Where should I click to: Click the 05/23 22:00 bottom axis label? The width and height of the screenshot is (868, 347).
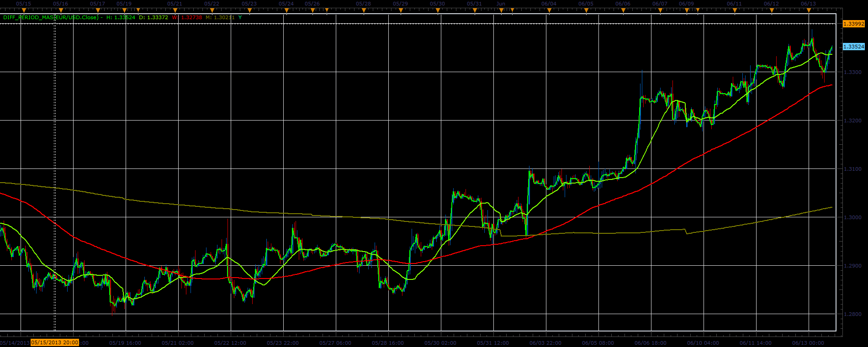283,343
